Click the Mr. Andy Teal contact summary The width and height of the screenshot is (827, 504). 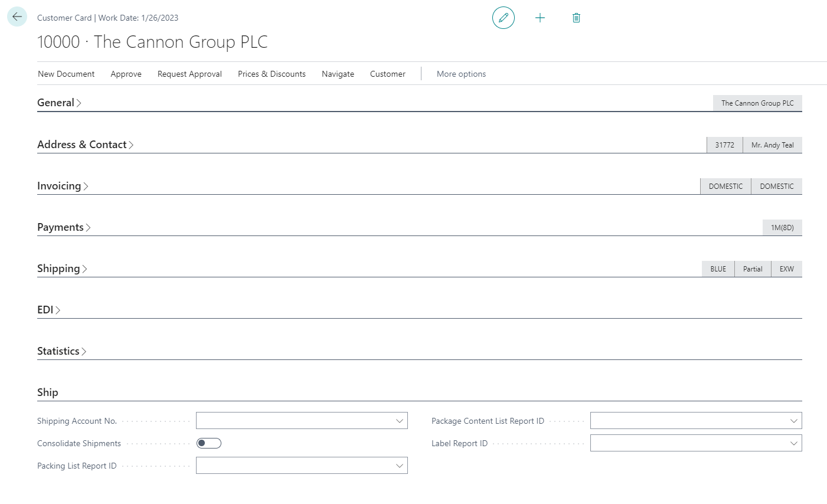[x=772, y=145]
